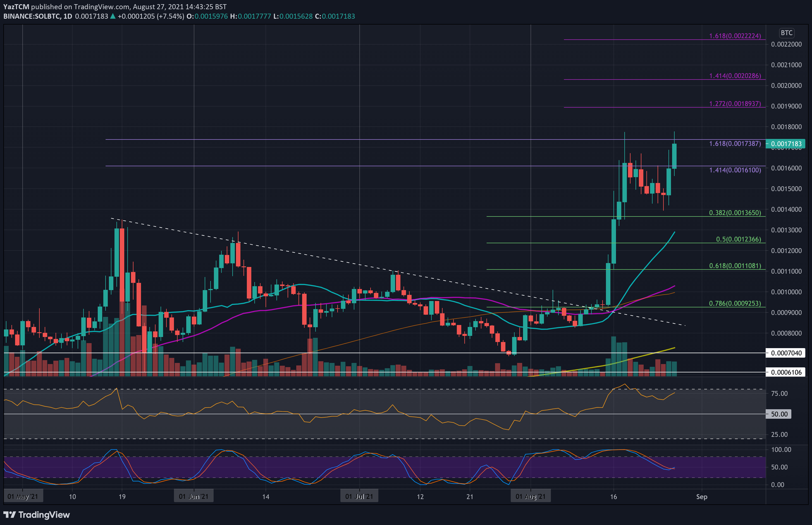Click the 0.382(0.0013650) retracement label

(x=735, y=213)
